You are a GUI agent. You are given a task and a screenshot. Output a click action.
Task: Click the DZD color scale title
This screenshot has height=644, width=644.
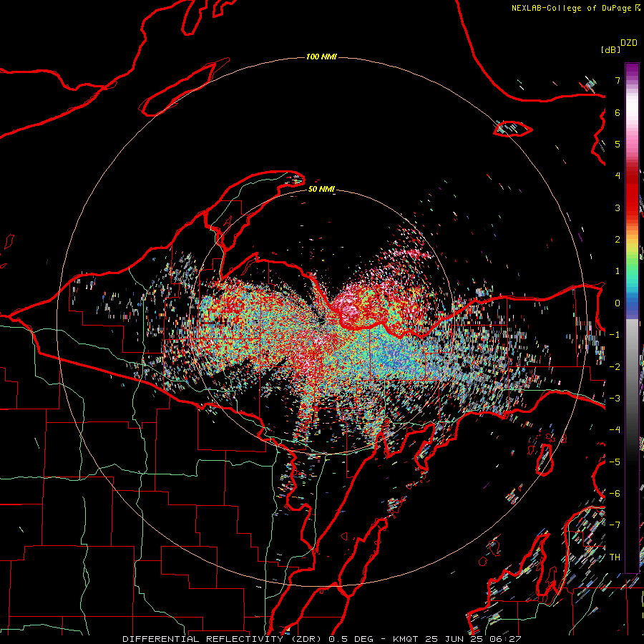pyautogui.click(x=629, y=43)
